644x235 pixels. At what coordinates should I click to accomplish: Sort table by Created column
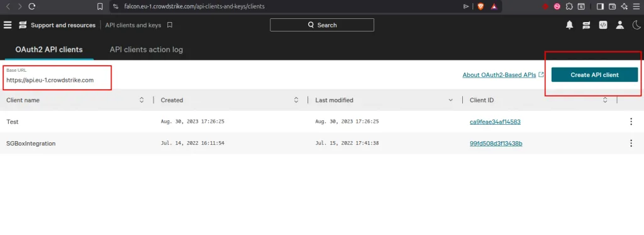click(296, 100)
